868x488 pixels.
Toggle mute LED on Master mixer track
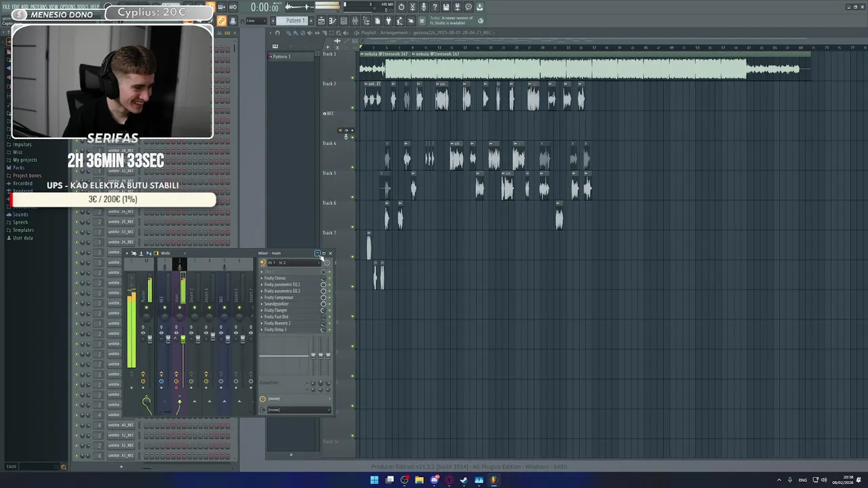[146, 307]
